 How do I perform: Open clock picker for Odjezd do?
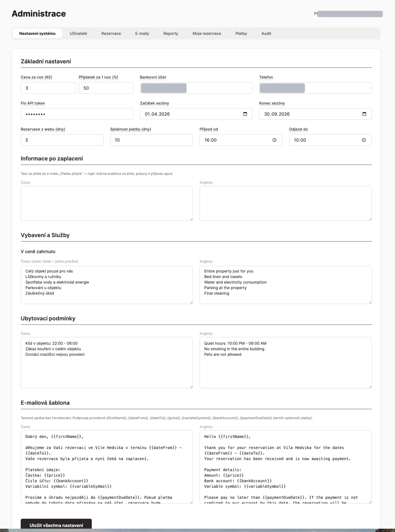pos(364,140)
